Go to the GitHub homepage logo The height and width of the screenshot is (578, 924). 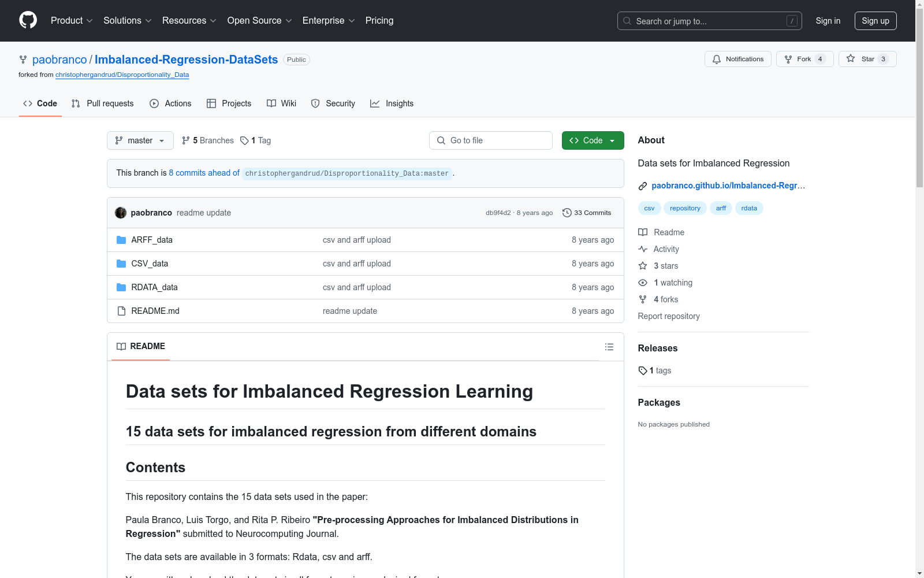coord(28,20)
